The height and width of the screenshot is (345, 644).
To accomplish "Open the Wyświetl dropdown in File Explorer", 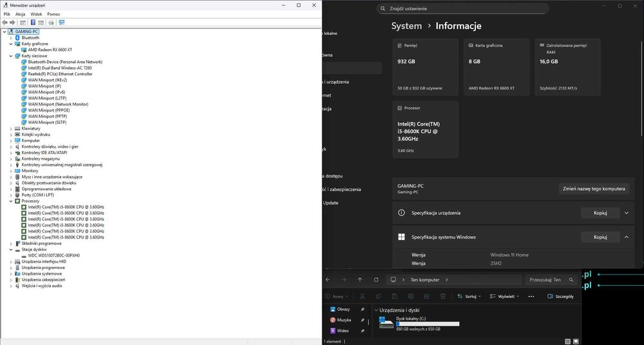I will coord(504,296).
